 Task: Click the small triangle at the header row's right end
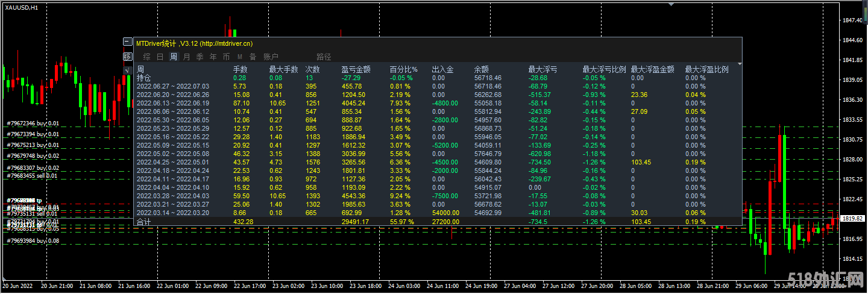[740, 63]
